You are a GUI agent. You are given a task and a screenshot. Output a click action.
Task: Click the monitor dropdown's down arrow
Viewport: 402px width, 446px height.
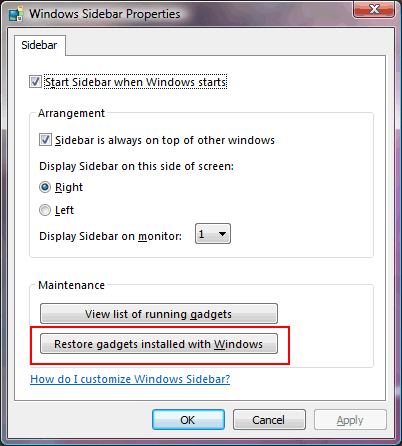coord(222,234)
